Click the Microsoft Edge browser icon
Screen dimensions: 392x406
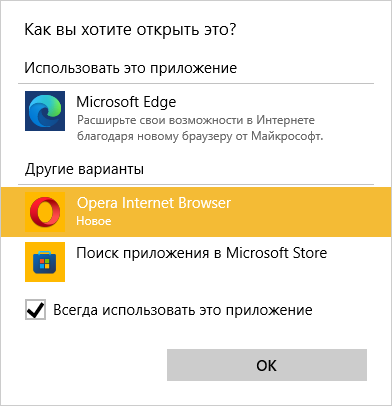pos(45,111)
